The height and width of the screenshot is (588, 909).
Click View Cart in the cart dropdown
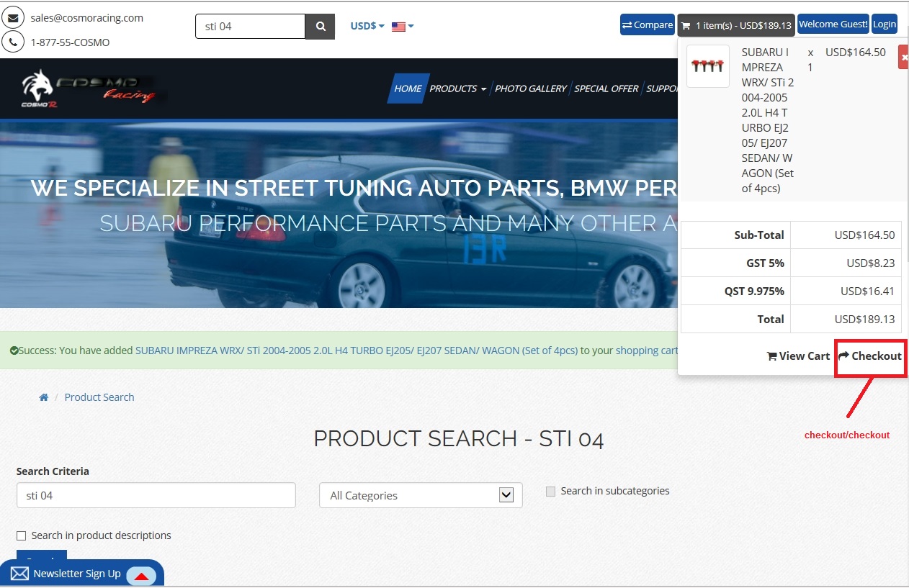tap(798, 356)
